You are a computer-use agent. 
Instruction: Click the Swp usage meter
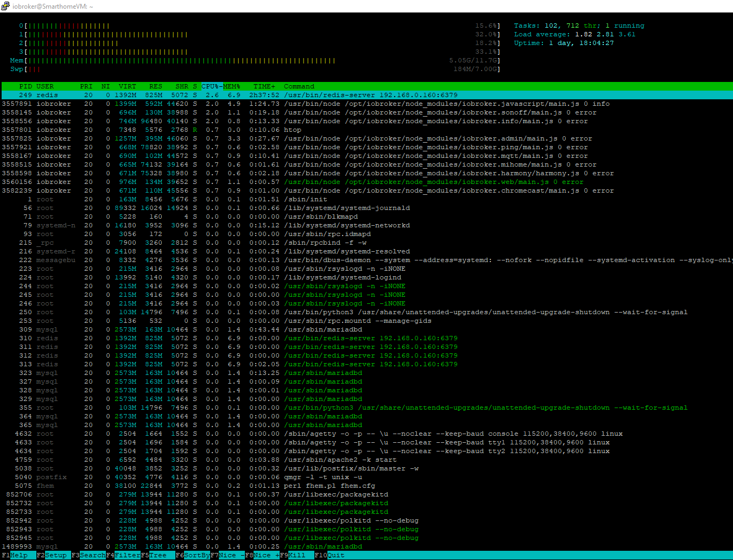coord(256,69)
